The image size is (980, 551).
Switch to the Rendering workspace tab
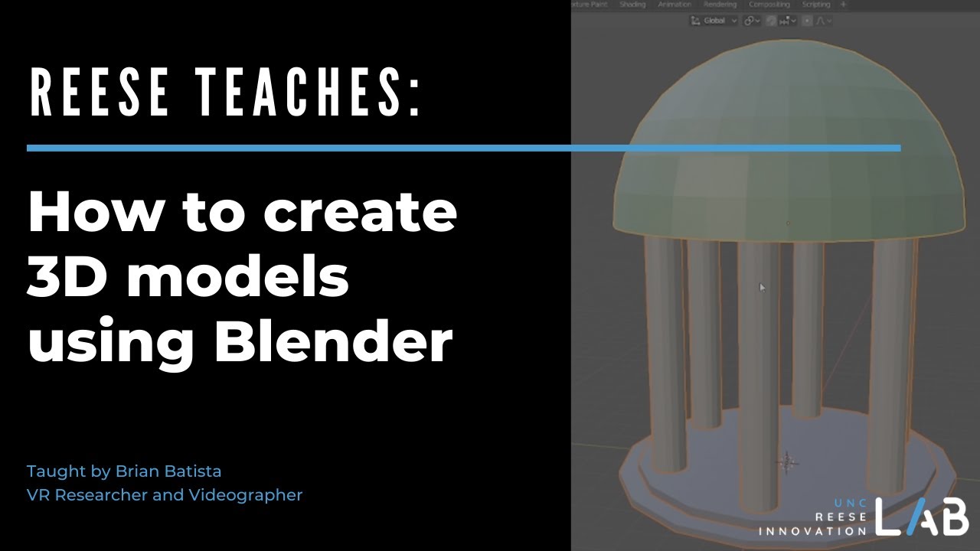tap(720, 5)
